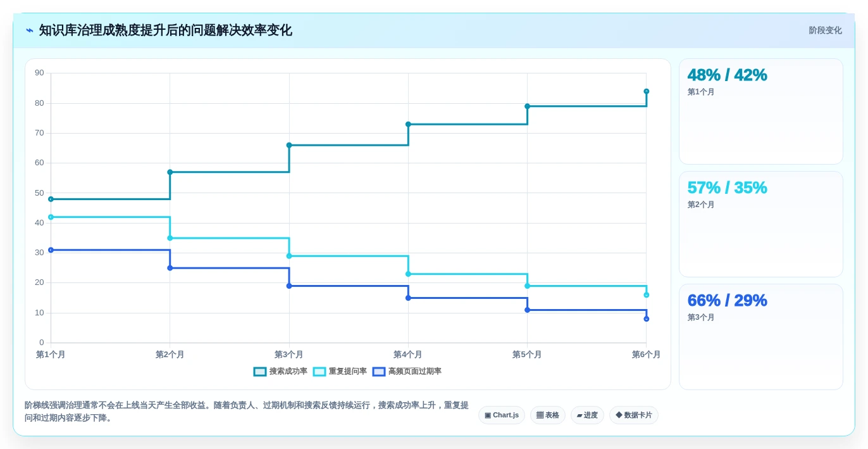The height and width of the screenshot is (449, 868).
Task: Toggle the 高频页面过期率 legend item
Action: [x=407, y=372]
